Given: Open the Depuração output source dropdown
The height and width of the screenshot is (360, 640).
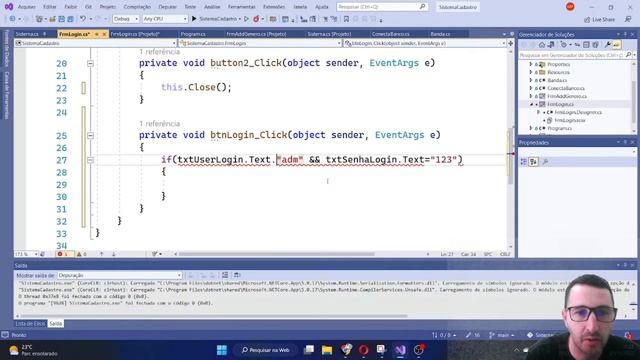Looking at the screenshot, I should 120,275.
